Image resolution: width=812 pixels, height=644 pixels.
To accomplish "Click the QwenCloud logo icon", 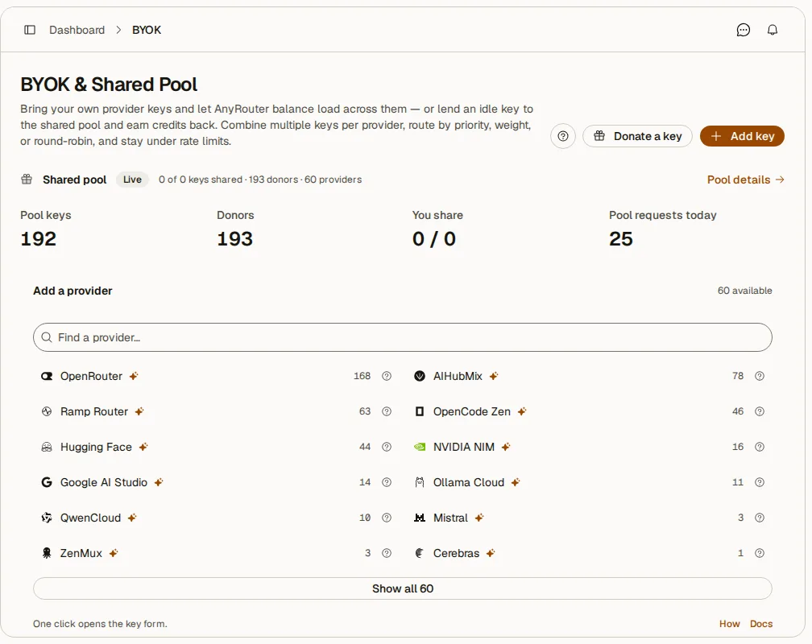I will 47,518.
